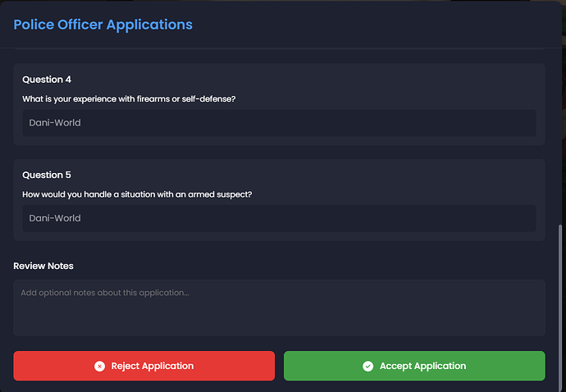This screenshot has height=392, width=566.
Task: Reject the application with the red button
Action: [144, 366]
